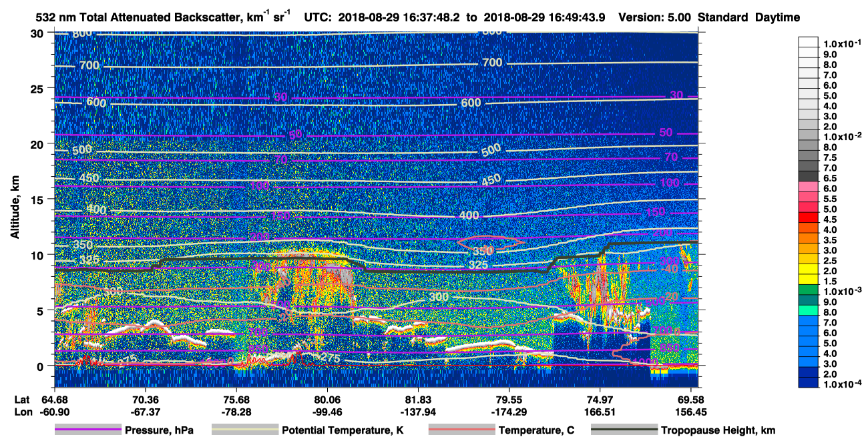Click the 'Daytime' label in the header
The width and height of the screenshot is (868, 445).
pyautogui.click(x=777, y=17)
